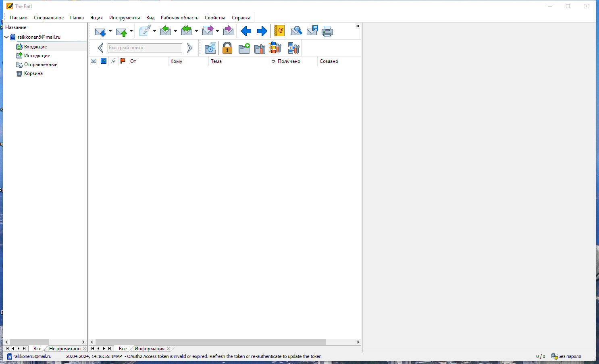Click the redirect message purple arrow icon

pyautogui.click(x=228, y=31)
